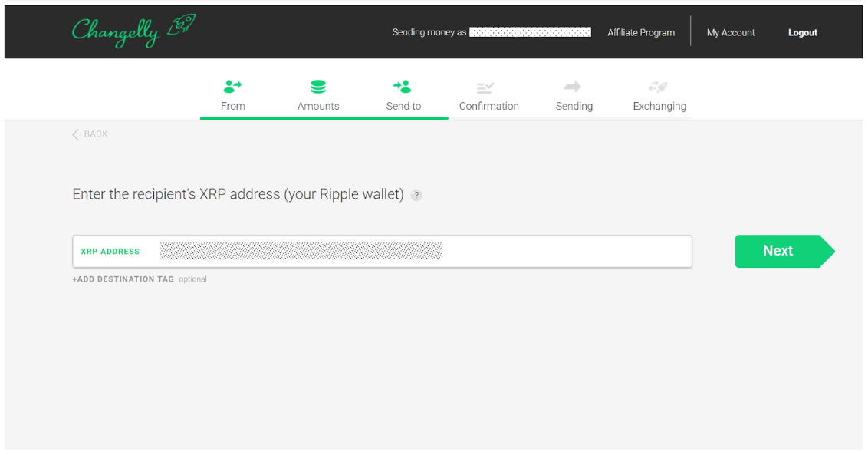Click the Back chevron arrow
868x455 pixels.
coord(75,134)
